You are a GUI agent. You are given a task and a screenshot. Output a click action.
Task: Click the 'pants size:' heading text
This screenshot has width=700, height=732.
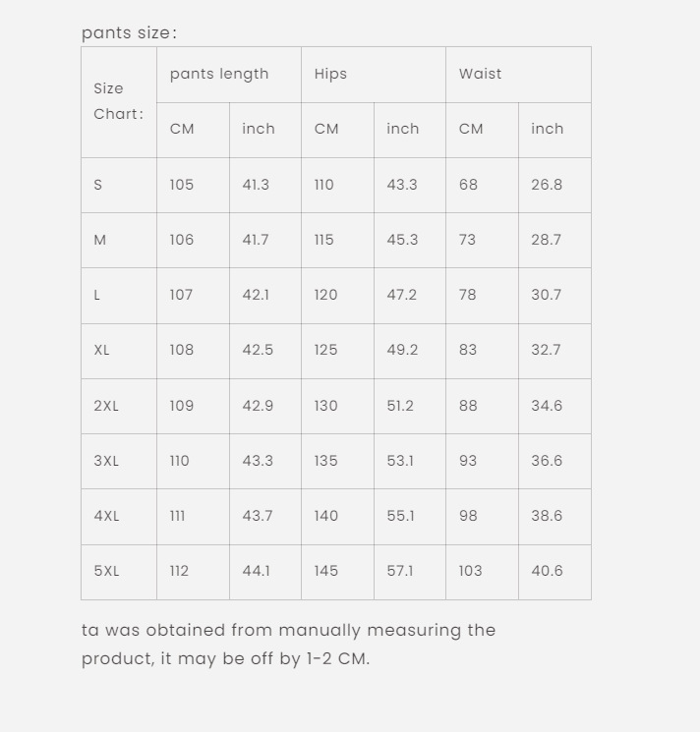pyautogui.click(x=130, y=33)
